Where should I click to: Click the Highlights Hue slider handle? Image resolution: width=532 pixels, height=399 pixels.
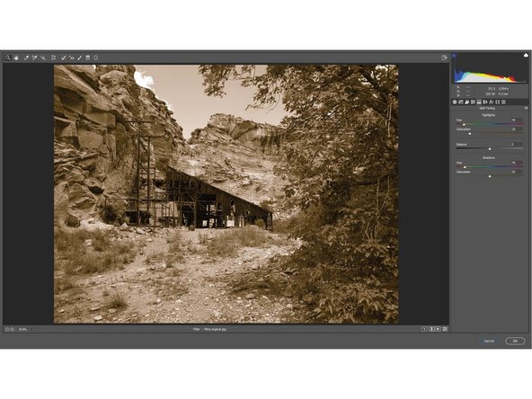tap(464, 125)
